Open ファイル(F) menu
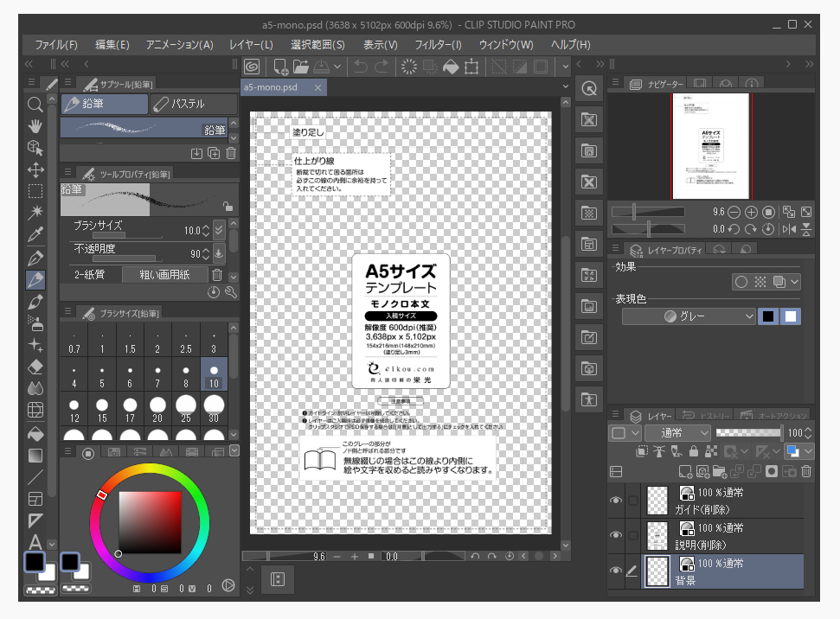Screen dimensions: 840x619 click(56, 44)
